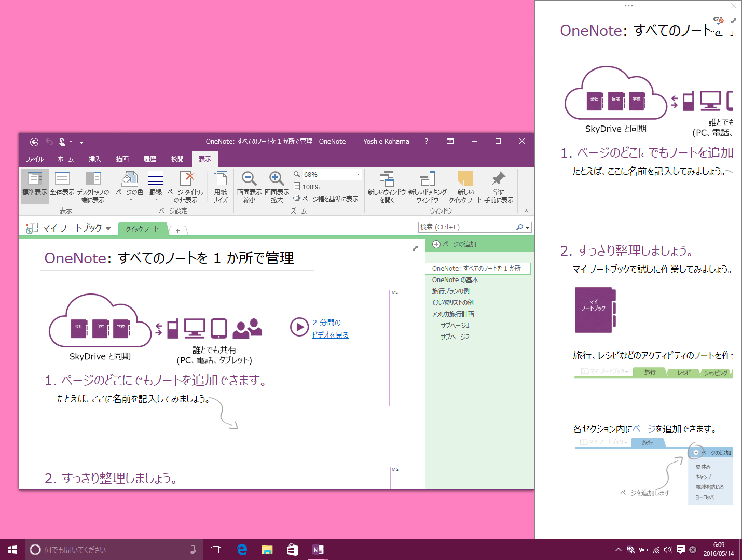Select the クイック ノート section tab
Screen dimensions: 742x560
click(142, 229)
